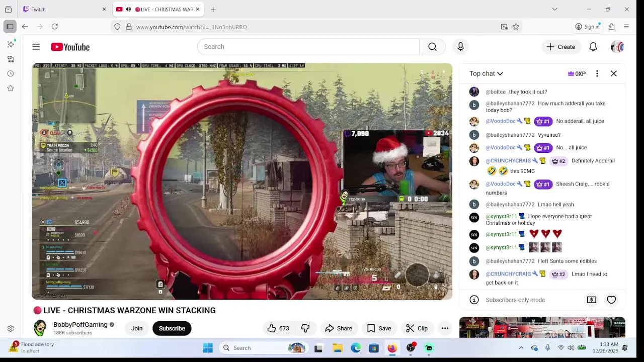Open bookmarks star in sidebar
644x362 pixels.
tap(11, 88)
